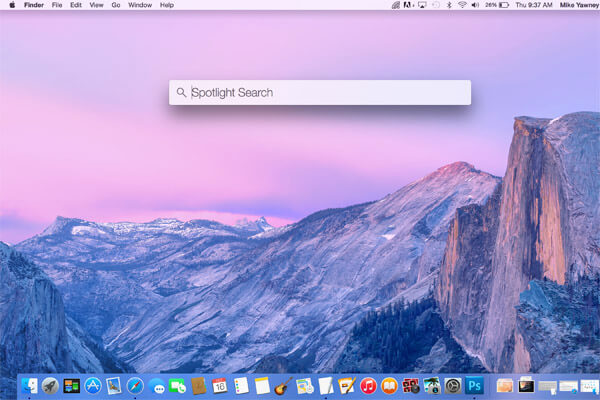Launch iBooks orange book icon
Viewport: 600px width, 400px height.
tap(389, 386)
